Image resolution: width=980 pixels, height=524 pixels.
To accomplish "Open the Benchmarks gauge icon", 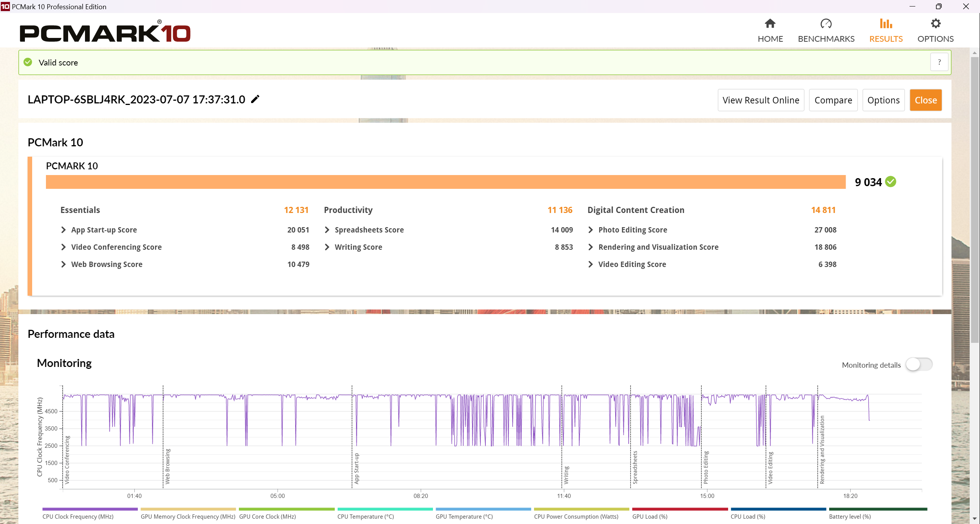I will click(826, 24).
